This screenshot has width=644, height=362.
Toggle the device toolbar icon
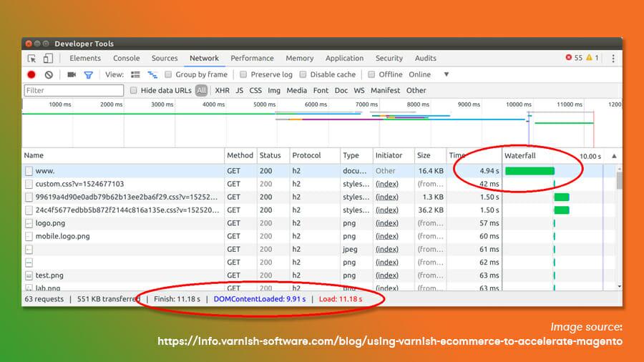tap(48, 59)
